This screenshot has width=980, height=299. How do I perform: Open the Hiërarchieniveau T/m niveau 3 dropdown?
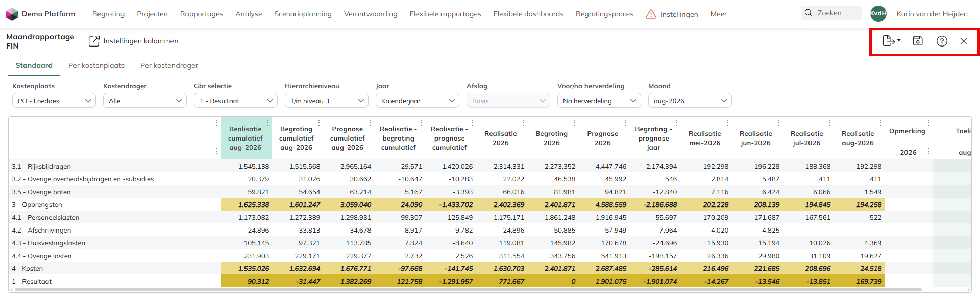(x=326, y=101)
